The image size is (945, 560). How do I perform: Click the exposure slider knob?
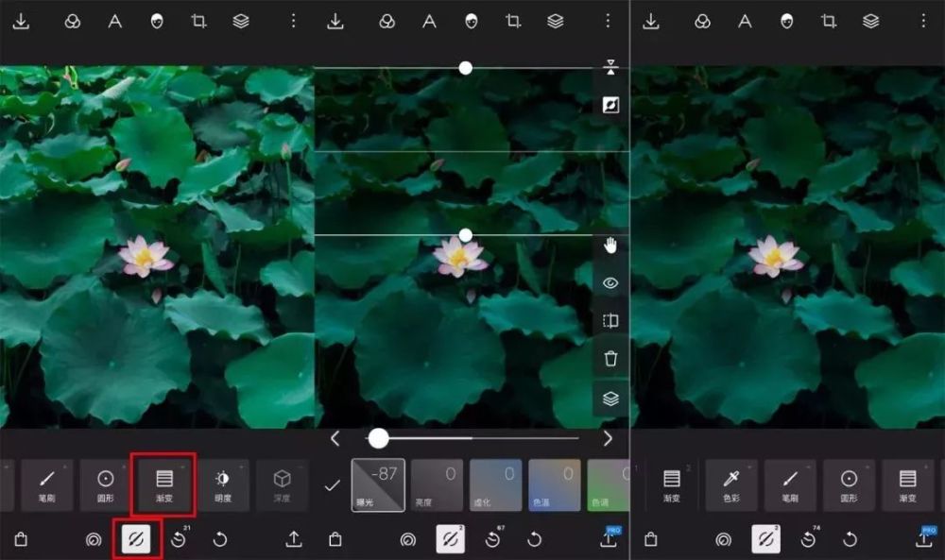click(379, 438)
